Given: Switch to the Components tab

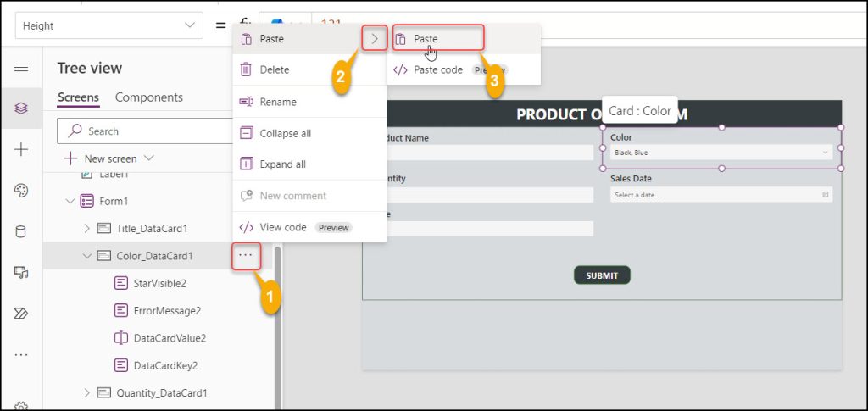Looking at the screenshot, I should [149, 97].
